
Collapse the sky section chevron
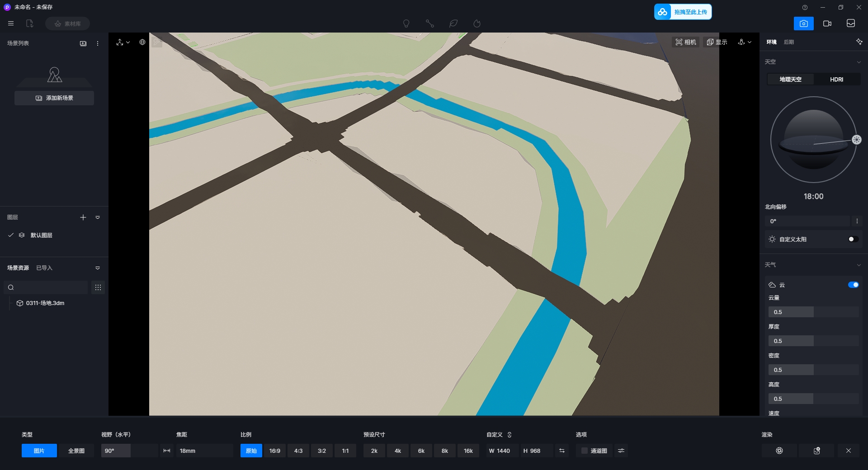point(859,62)
